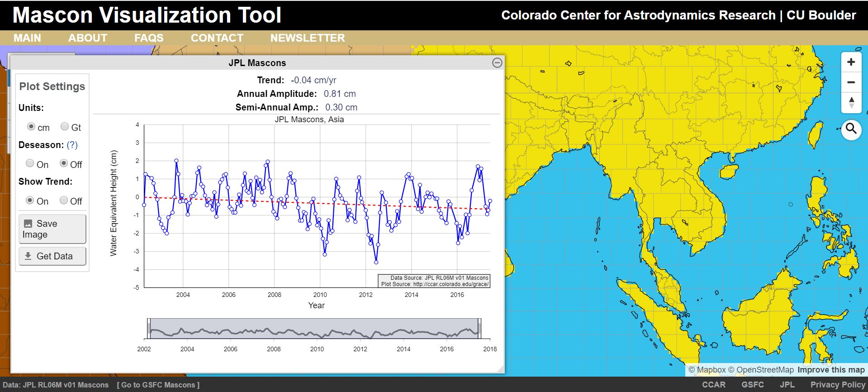Go to GSFC Mascons link

coord(158,385)
